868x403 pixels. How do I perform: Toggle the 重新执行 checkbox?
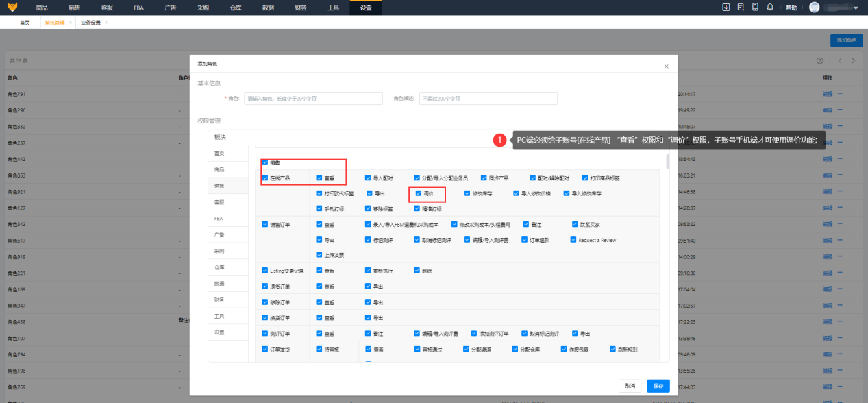coord(368,271)
